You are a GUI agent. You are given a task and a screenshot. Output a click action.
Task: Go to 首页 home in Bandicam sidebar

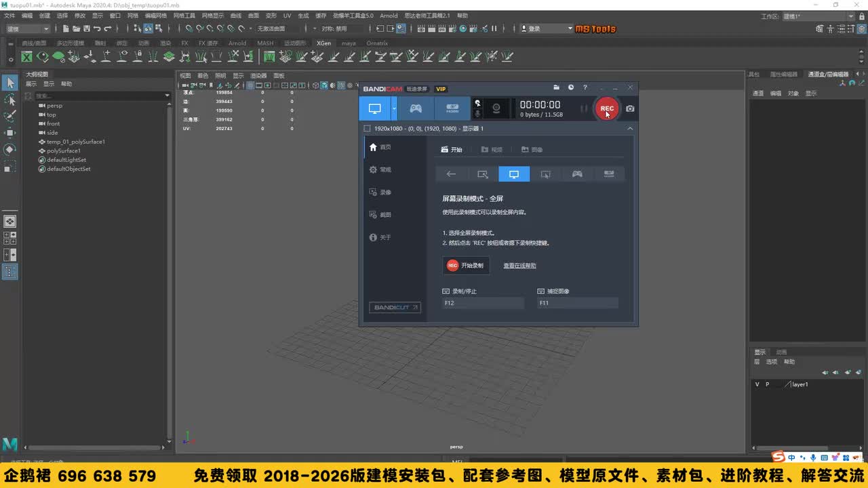380,147
